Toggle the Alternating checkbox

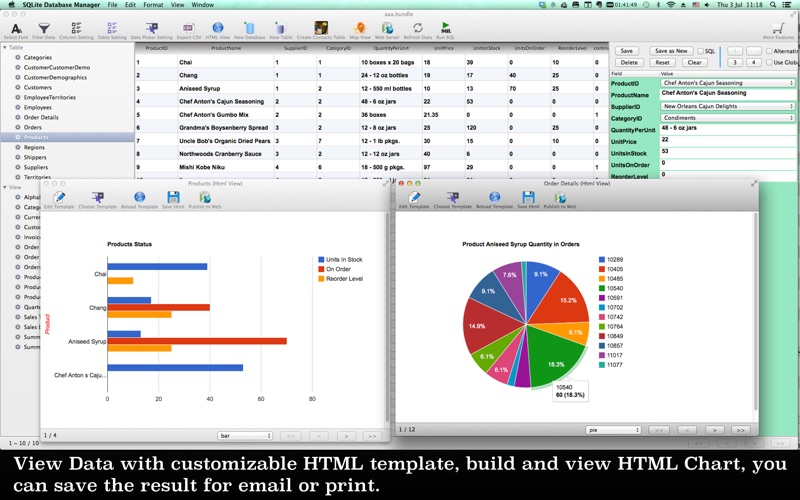[769, 51]
